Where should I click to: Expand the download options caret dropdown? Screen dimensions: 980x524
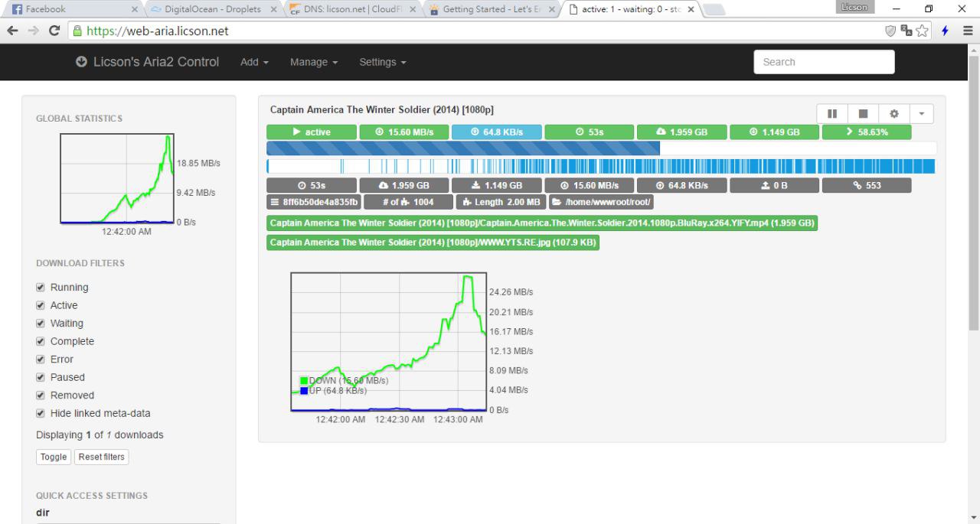(x=921, y=113)
